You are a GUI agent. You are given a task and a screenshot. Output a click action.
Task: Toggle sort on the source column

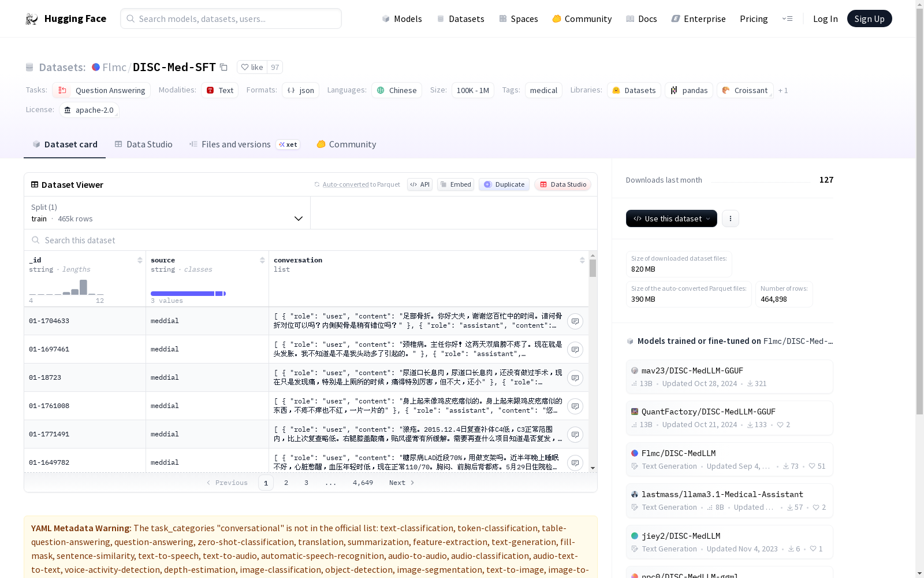click(262, 260)
